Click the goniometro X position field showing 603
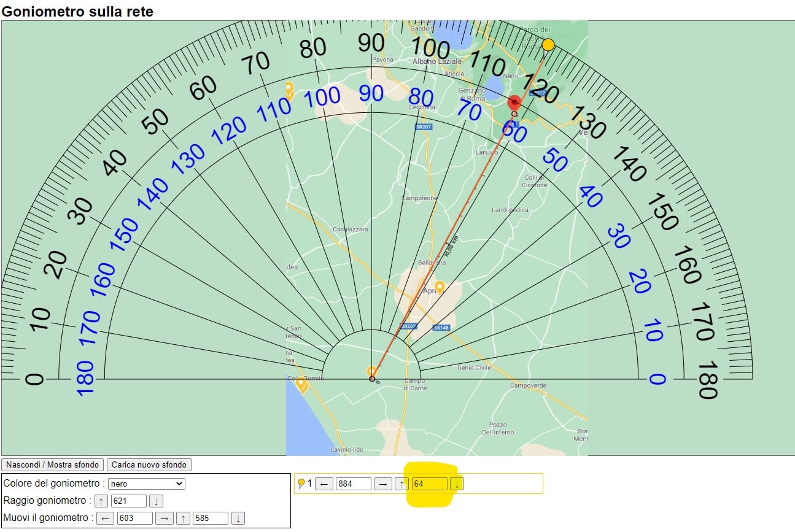Image resolution: width=795 pixels, height=532 pixels. pyautogui.click(x=134, y=519)
